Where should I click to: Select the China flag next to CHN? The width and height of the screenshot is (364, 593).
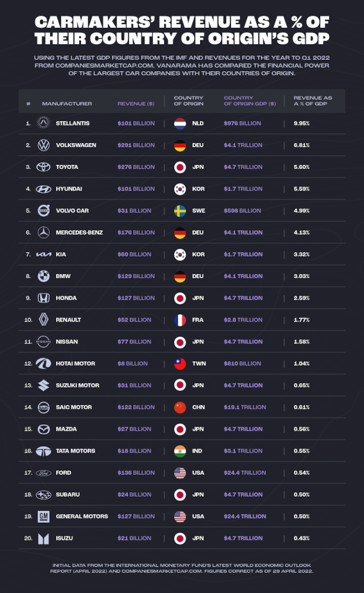point(180,407)
